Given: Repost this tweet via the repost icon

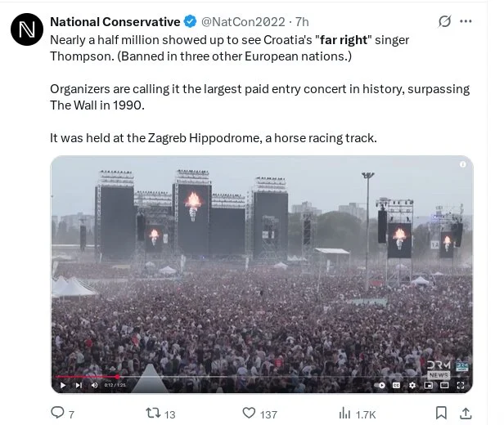Looking at the screenshot, I should coord(151,414).
